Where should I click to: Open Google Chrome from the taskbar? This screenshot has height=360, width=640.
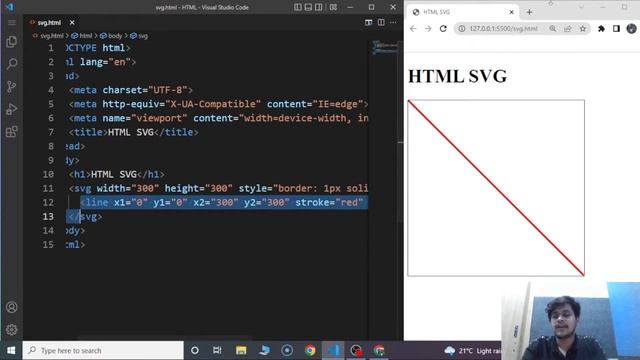(x=310, y=351)
